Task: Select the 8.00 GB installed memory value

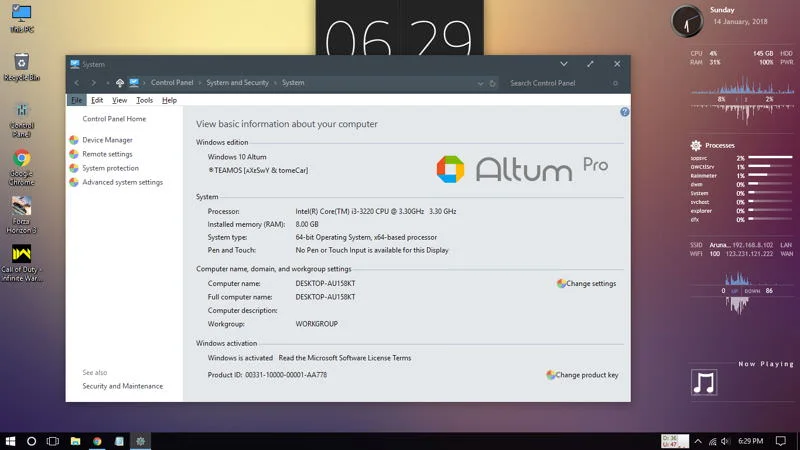Action: [307, 224]
